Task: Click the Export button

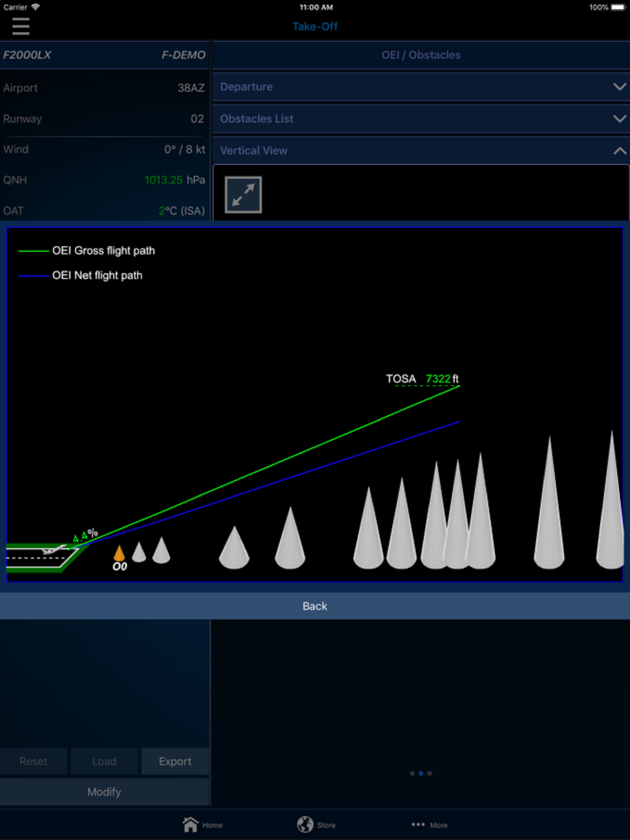Action: point(175,761)
